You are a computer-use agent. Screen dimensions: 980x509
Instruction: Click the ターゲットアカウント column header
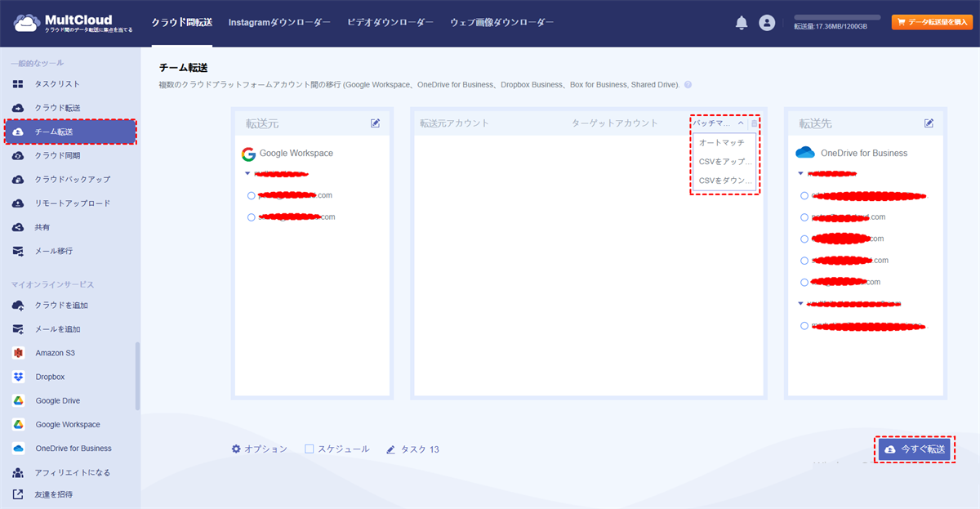click(x=615, y=123)
